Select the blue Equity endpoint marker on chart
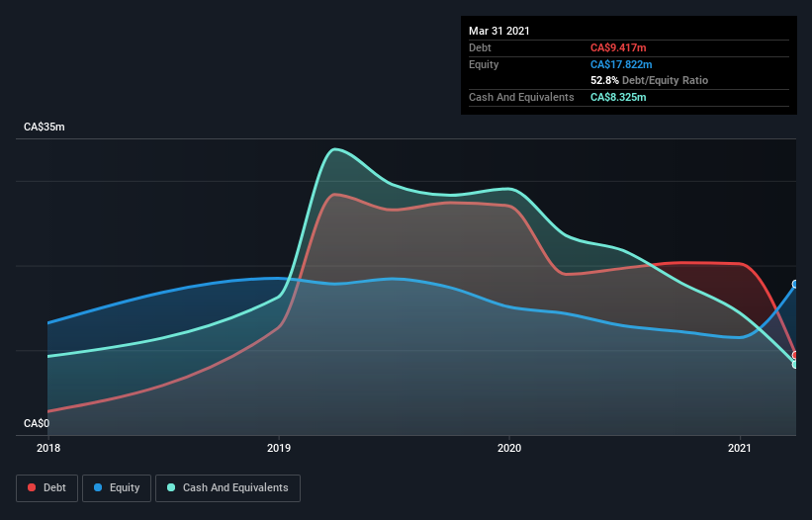 pyautogui.click(x=795, y=284)
